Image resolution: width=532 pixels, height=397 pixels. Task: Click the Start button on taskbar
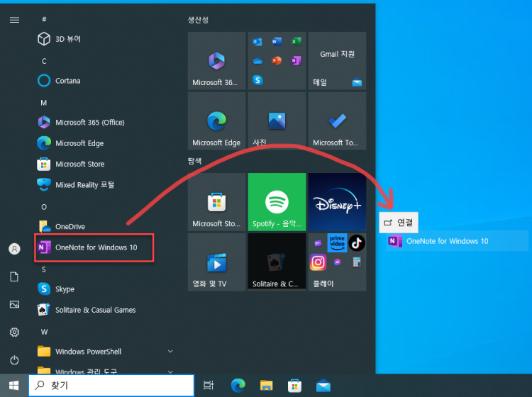pos(13,386)
